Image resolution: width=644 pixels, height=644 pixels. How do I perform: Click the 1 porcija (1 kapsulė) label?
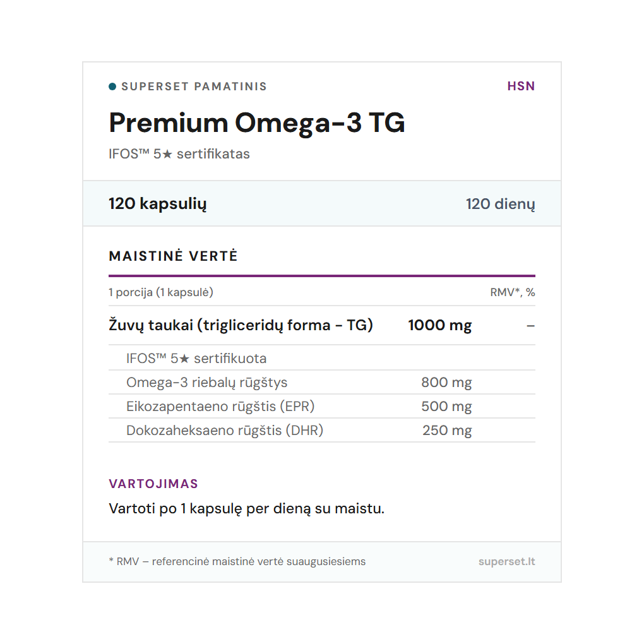coord(161,292)
